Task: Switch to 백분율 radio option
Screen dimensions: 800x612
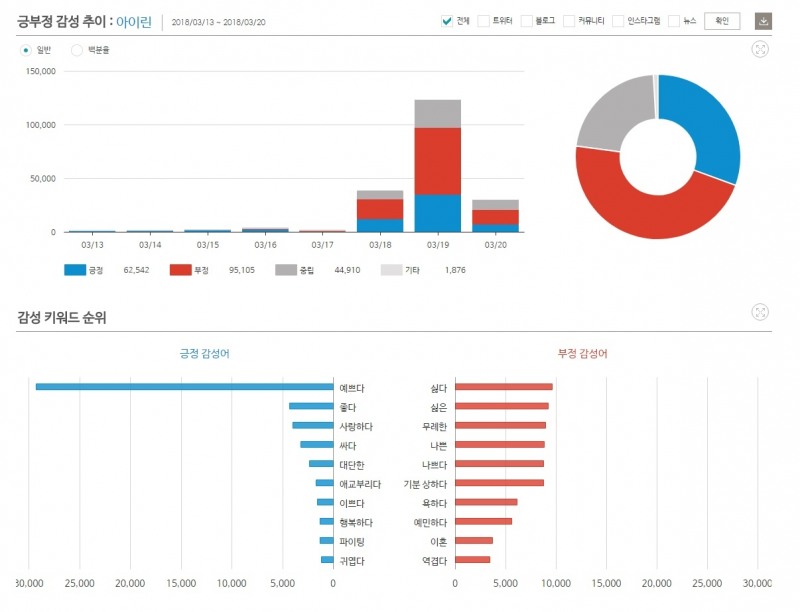Action: (77, 49)
